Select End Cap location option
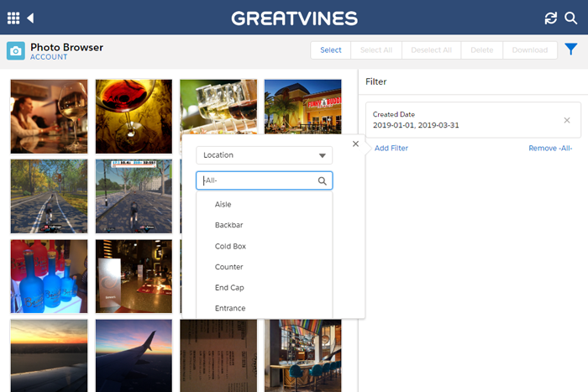The width and height of the screenshot is (588, 392). click(229, 288)
